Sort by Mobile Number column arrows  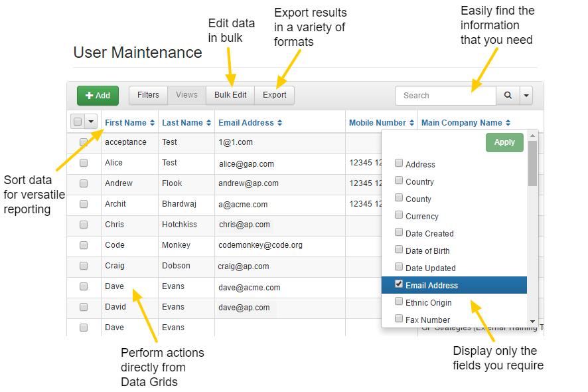pyautogui.click(x=411, y=123)
